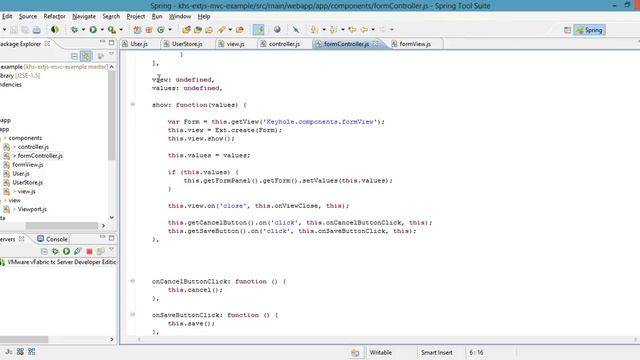Click the 'Smart Insert' status bar entry

(437, 352)
